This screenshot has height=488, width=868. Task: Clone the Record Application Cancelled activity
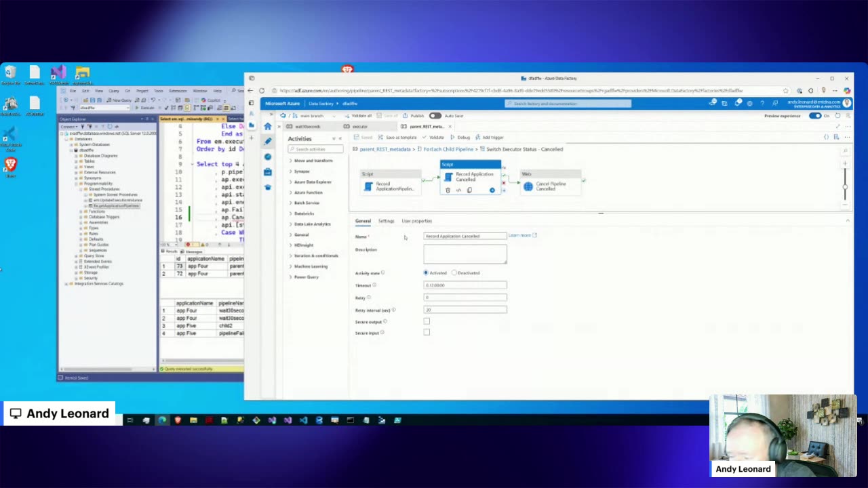pos(469,190)
